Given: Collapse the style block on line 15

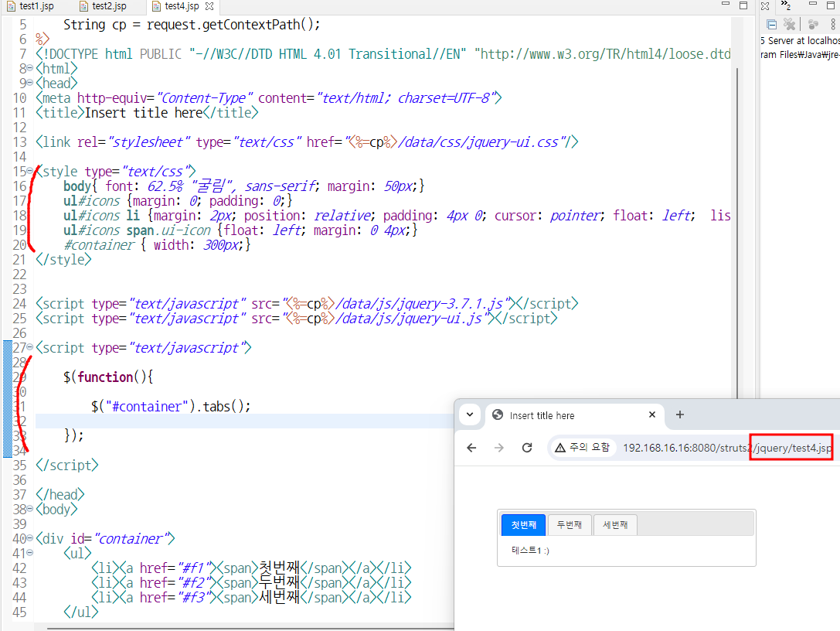Looking at the screenshot, I should pos(30,171).
